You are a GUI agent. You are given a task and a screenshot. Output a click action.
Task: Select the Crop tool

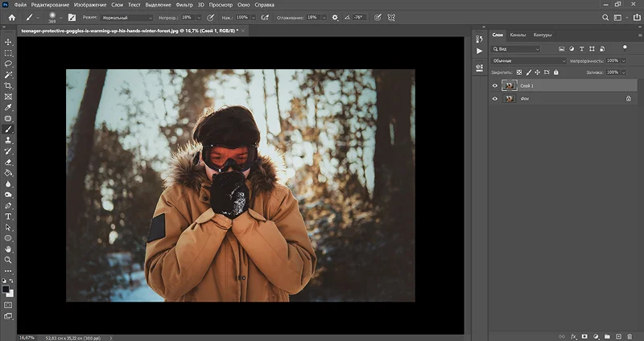8,86
